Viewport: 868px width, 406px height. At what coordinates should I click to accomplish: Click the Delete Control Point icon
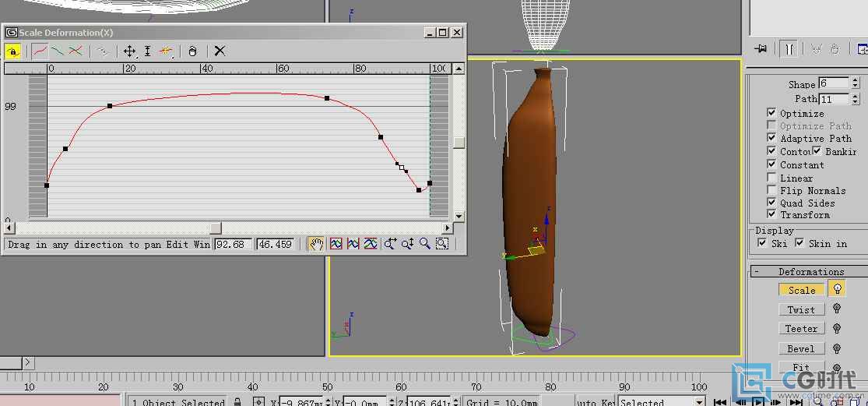tap(192, 51)
